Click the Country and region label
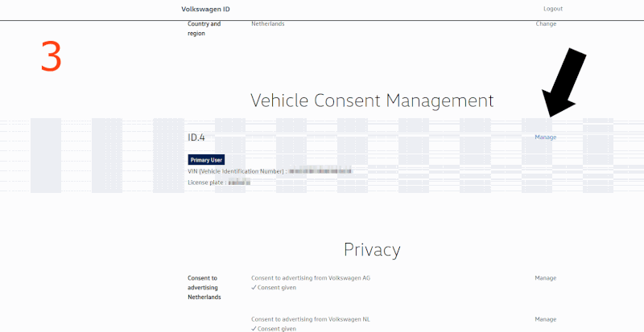Viewport: 644px width, 332px height. point(204,29)
